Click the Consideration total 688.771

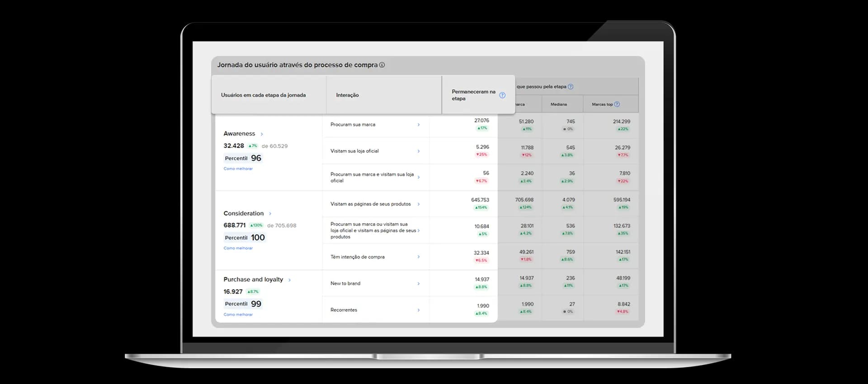235,225
